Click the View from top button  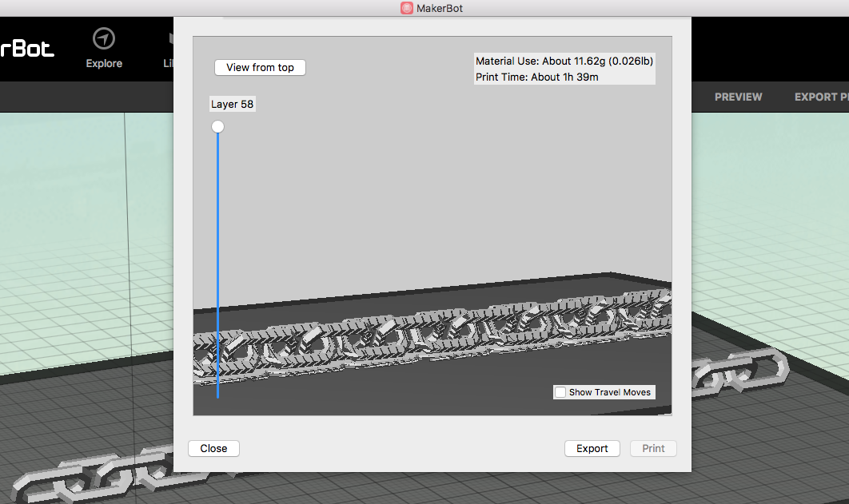[260, 68]
